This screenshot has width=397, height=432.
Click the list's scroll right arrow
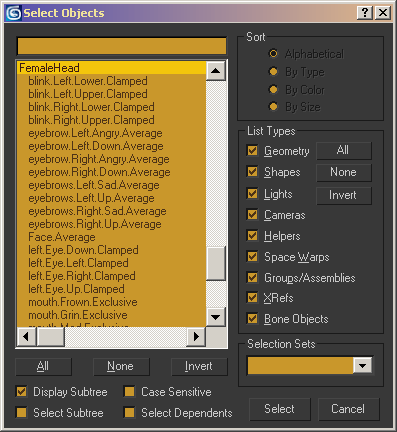(196, 337)
